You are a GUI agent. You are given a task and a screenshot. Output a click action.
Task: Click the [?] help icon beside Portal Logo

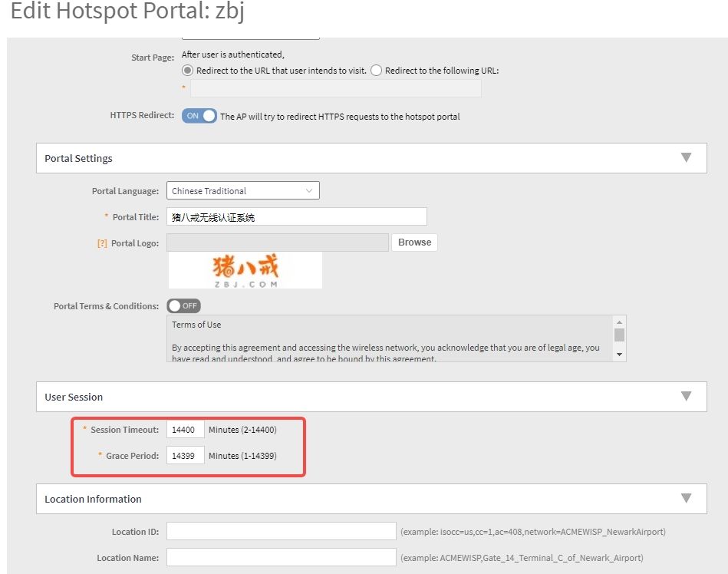[101, 243]
